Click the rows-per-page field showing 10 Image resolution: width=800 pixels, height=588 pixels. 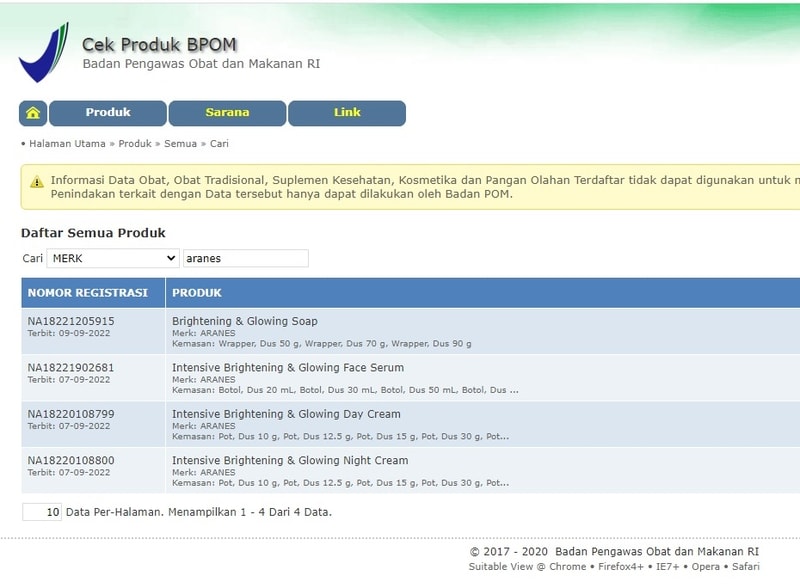(42, 512)
